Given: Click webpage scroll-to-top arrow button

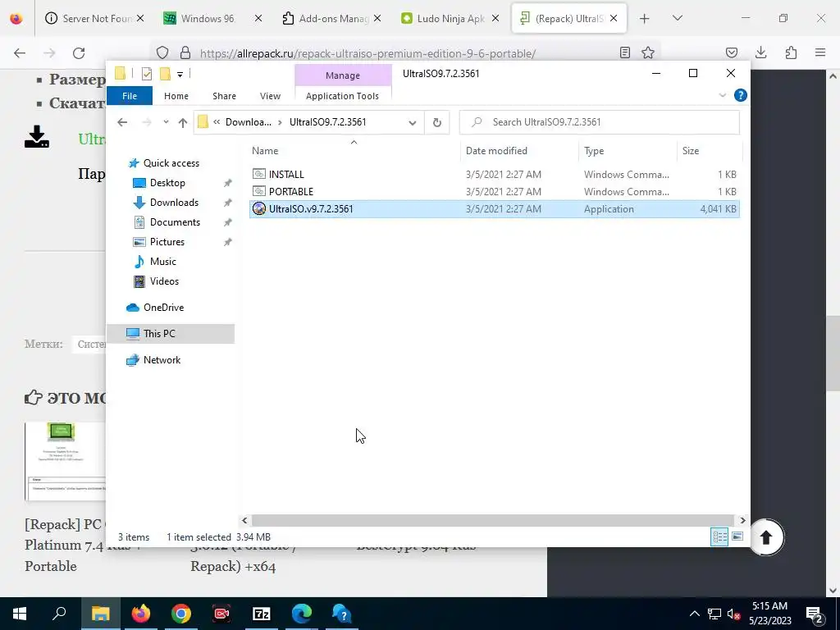Looking at the screenshot, I should point(766,536).
